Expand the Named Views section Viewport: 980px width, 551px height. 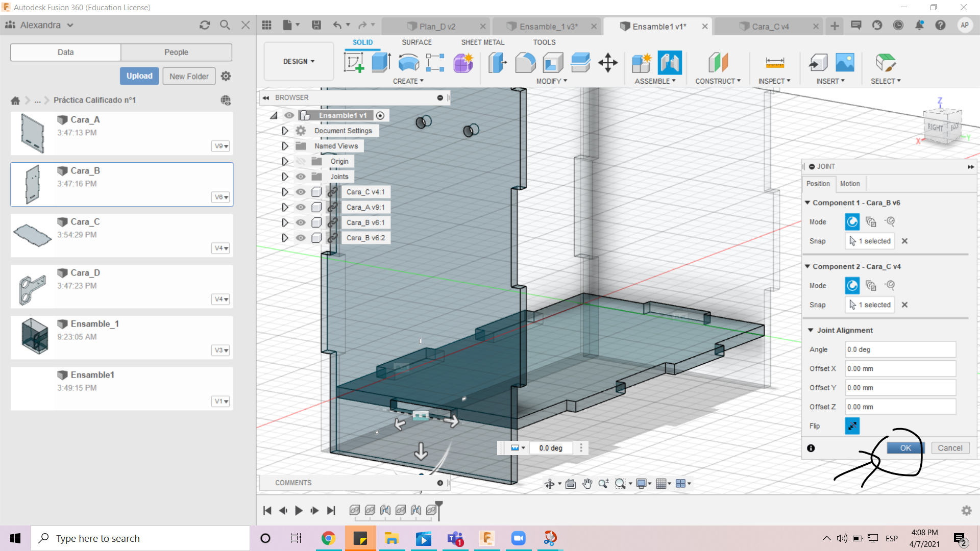[x=284, y=145]
